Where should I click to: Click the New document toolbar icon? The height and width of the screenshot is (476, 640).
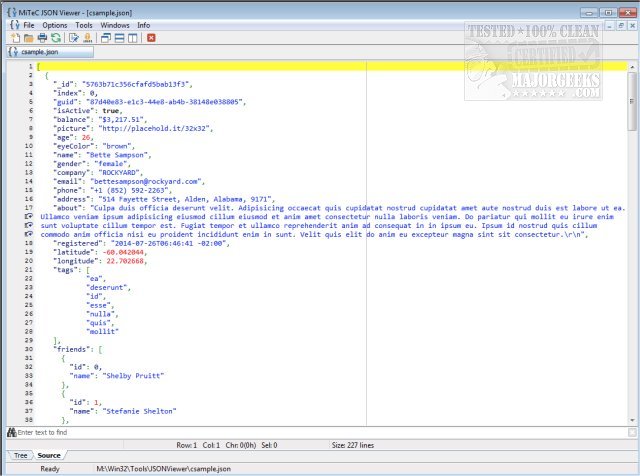tap(15, 37)
